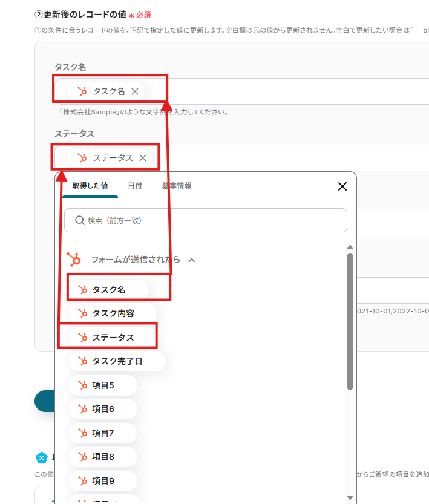Switch to the 基本情報 tab
429x504 pixels.
pos(177,186)
